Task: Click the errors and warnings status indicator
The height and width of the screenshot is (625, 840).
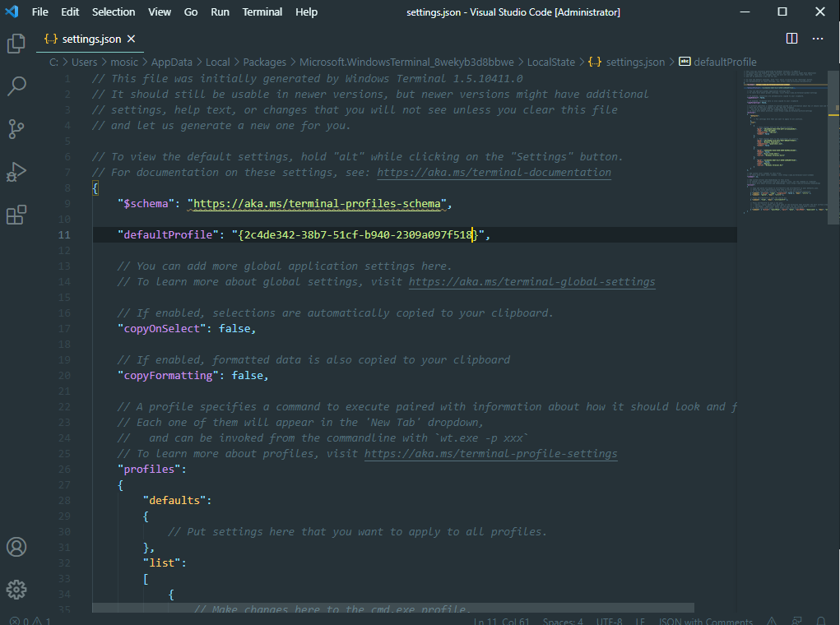Action: (30, 621)
